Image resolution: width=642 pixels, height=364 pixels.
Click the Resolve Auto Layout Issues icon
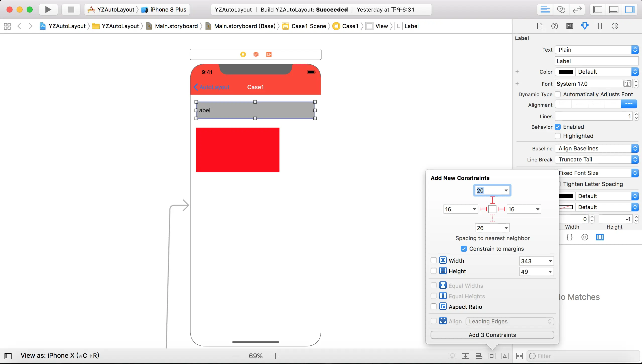click(x=505, y=356)
